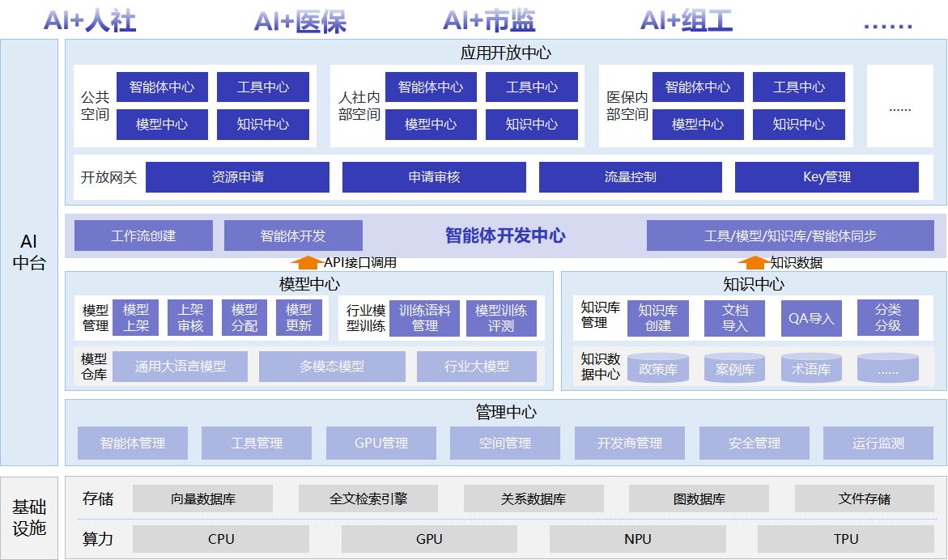948x560 pixels.
Task: Open the 训练语料管理 box
Action: [424, 318]
